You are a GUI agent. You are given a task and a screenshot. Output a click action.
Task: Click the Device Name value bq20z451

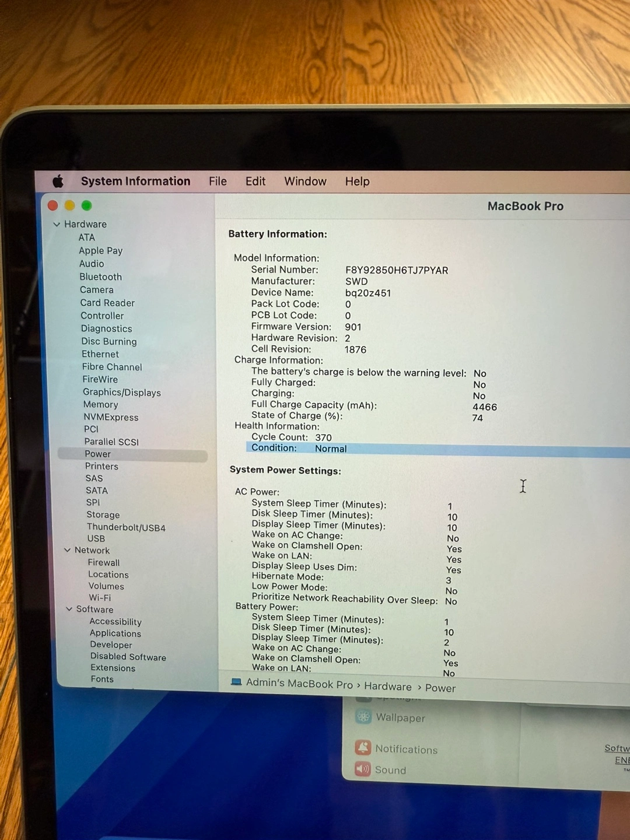click(368, 293)
